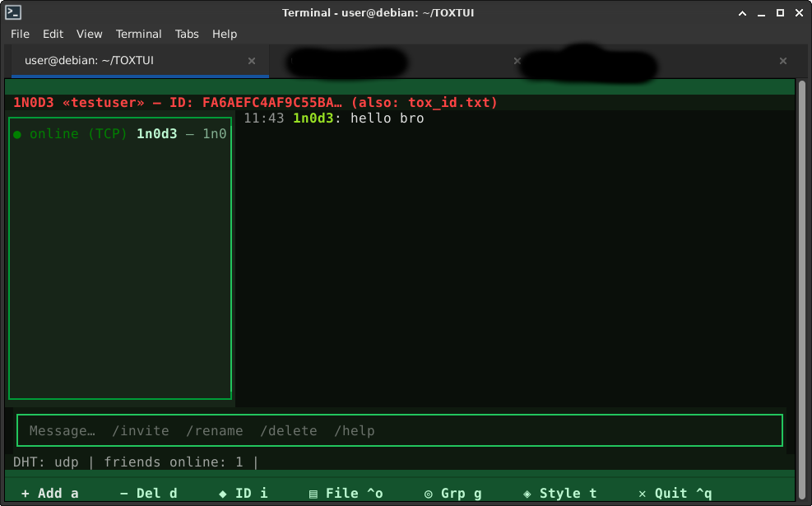Open the Help menu
The image size is (812, 506).
point(225,35)
